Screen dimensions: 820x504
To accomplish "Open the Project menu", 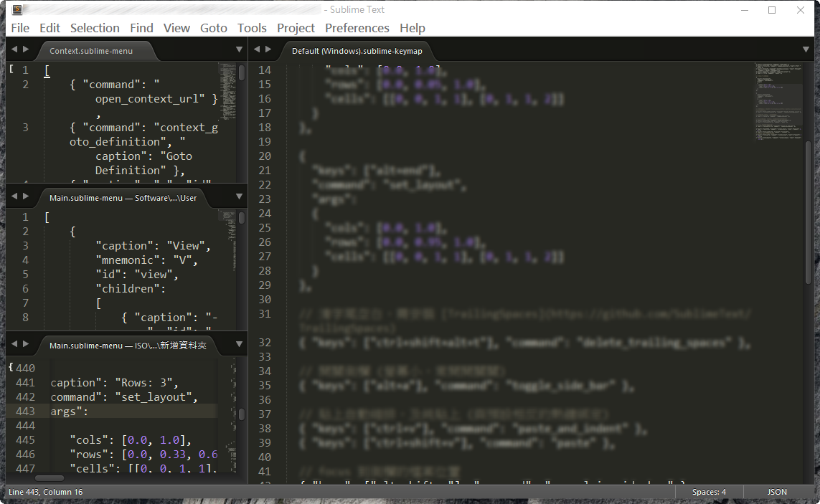I will pos(296,28).
